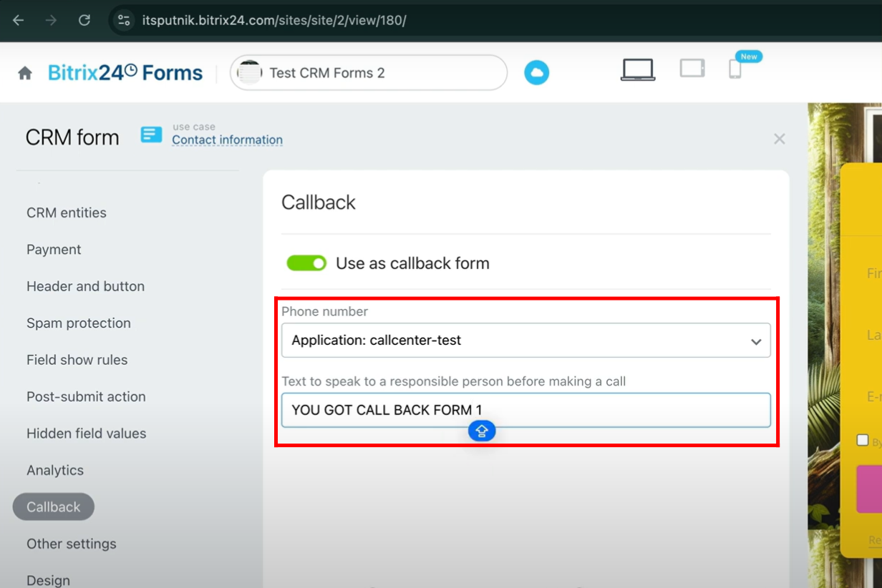Viewport: 882px width, 588px height.
Task: Click the pink submit button in preview
Action: point(869,489)
